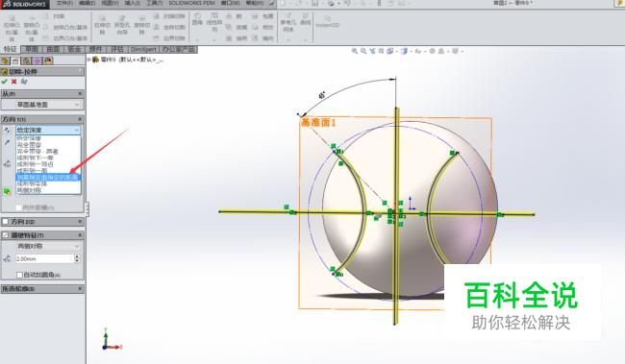Open the Edit (编辑) menu
625x364 pixels.
coord(87,3)
